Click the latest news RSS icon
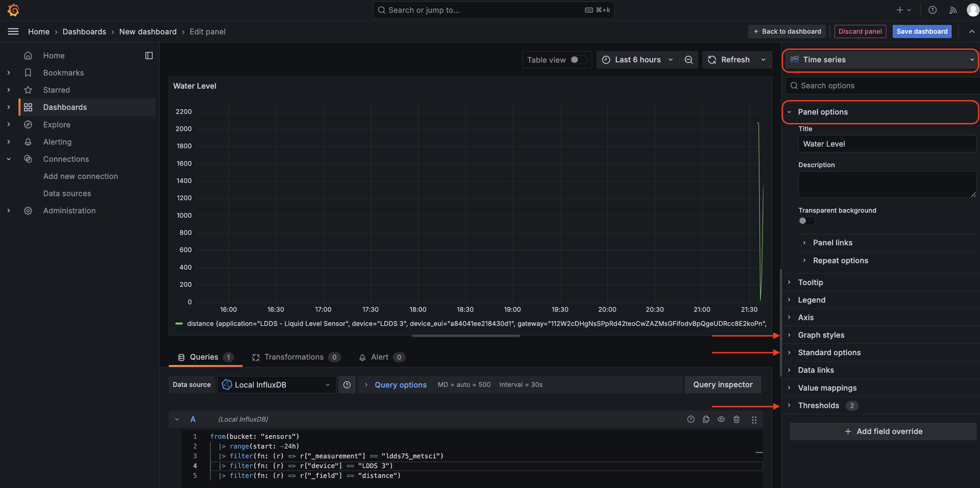Screen dimensions: 980x488 (953, 10)
